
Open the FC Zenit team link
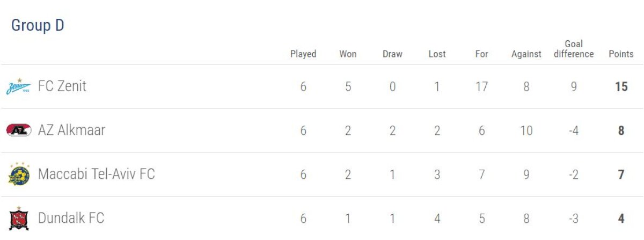pyautogui.click(x=62, y=86)
